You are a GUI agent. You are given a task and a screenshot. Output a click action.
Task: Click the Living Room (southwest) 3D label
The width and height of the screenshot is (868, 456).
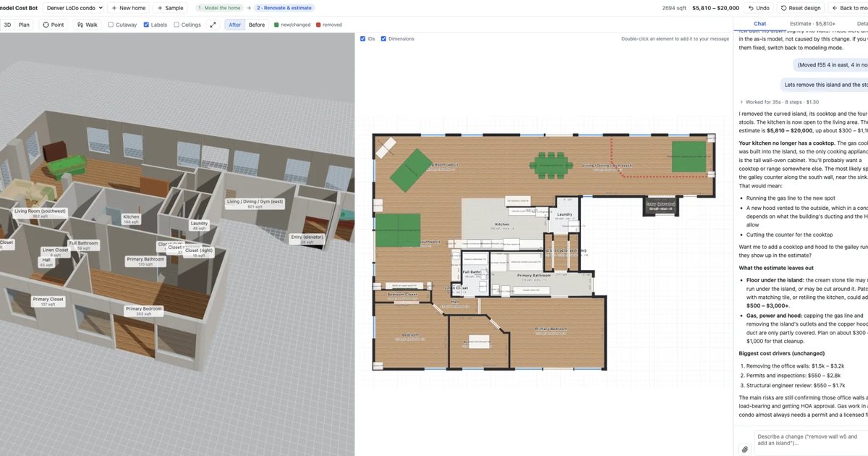tap(40, 214)
